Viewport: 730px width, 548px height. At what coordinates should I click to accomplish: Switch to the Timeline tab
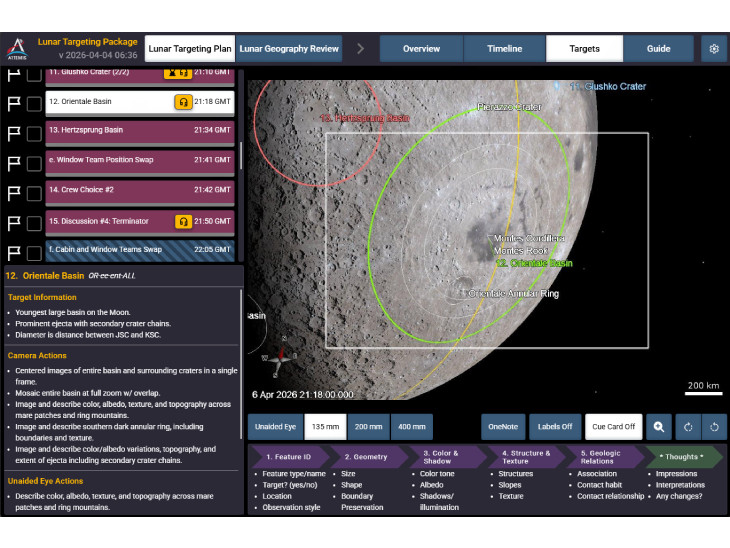[x=504, y=49]
